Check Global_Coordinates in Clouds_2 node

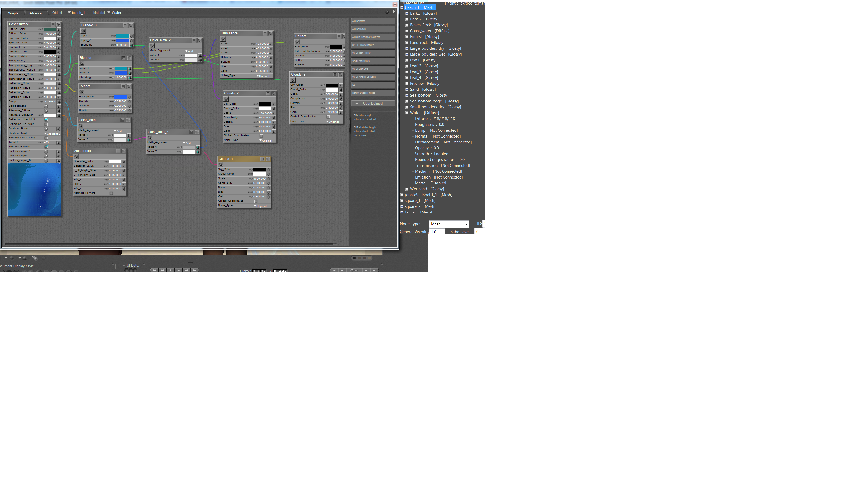pos(261,136)
